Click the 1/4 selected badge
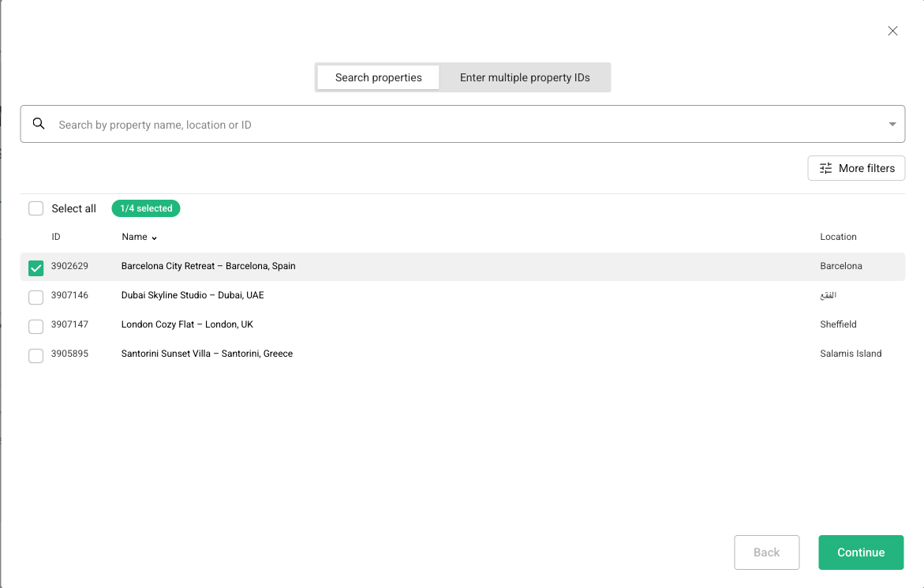The image size is (924, 588). click(146, 208)
